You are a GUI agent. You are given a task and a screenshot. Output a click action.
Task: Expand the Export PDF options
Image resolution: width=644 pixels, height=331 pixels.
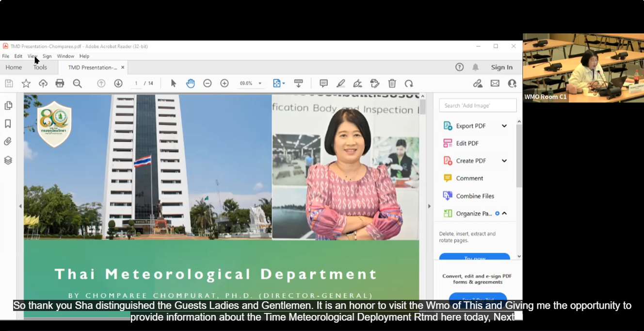tap(504, 126)
